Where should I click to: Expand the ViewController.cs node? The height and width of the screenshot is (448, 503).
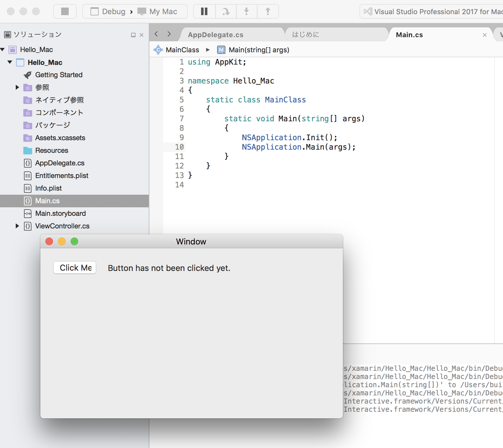tap(17, 226)
